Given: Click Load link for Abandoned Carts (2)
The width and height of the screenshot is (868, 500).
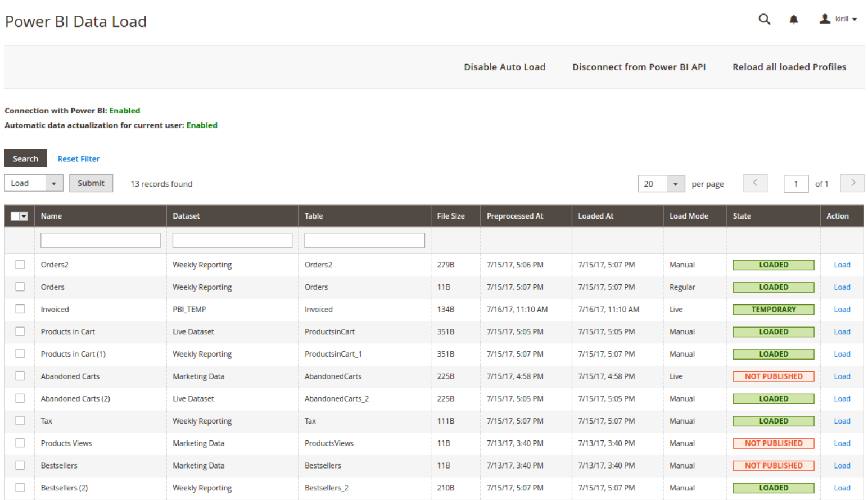Looking at the screenshot, I should coord(842,399).
